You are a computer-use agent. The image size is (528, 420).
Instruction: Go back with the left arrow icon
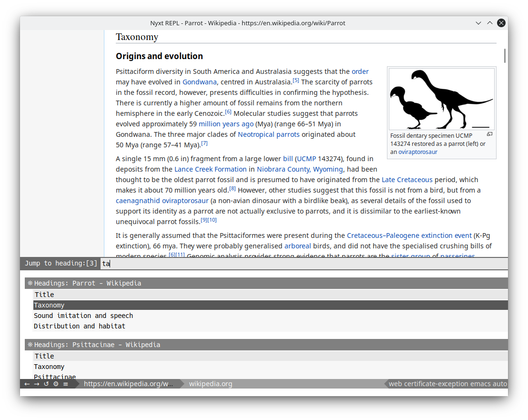pos(27,384)
